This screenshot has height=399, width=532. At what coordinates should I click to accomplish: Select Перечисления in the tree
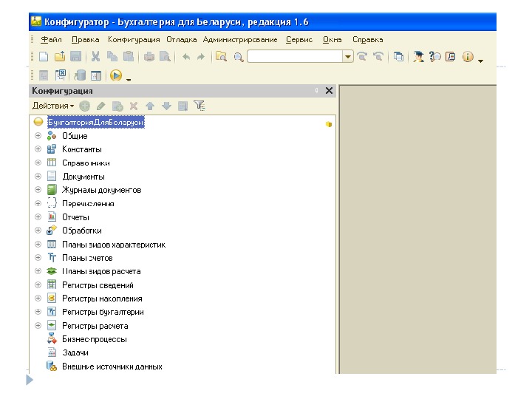point(88,204)
